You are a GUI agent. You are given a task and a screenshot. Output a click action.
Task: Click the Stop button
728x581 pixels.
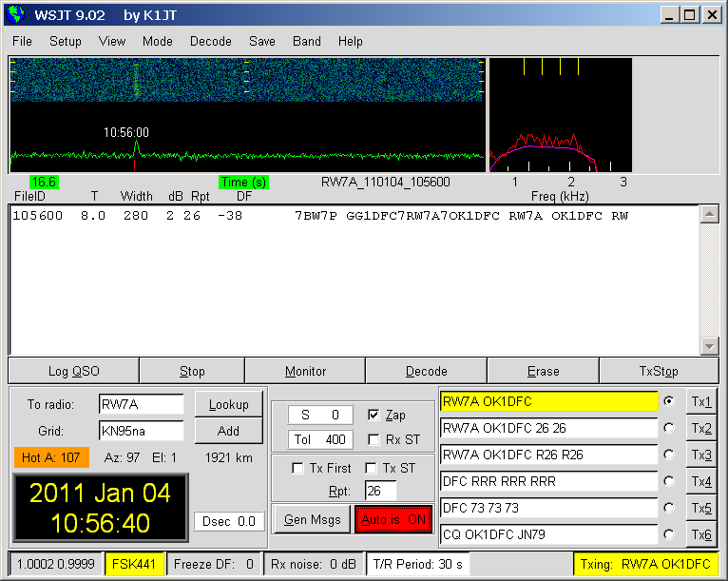pyautogui.click(x=192, y=371)
